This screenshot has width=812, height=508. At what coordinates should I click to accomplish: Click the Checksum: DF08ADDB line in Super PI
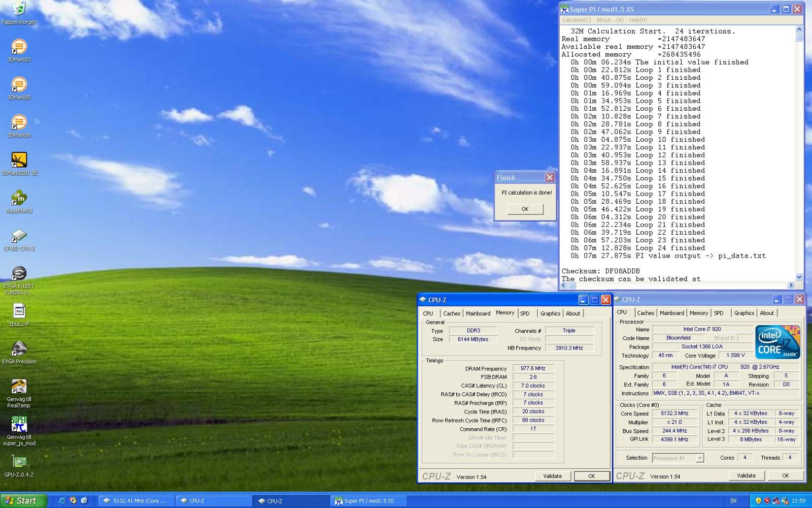point(600,271)
